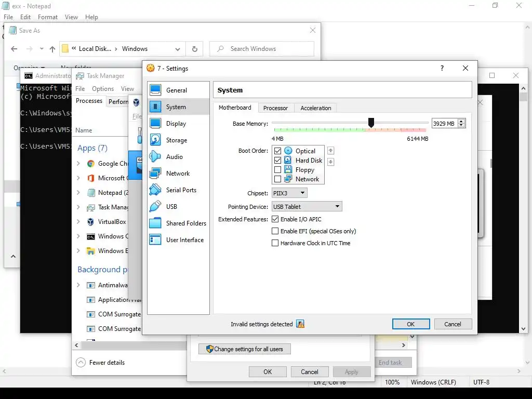
Task: Click VirtualBox icon in Task Manager apps
Action: pyautogui.click(x=90, y=222)
